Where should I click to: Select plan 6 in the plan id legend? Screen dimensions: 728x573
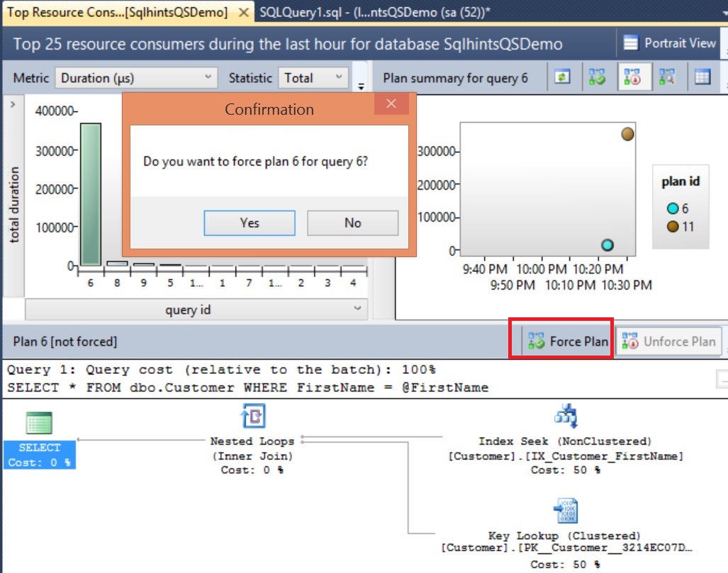(674, 210)
